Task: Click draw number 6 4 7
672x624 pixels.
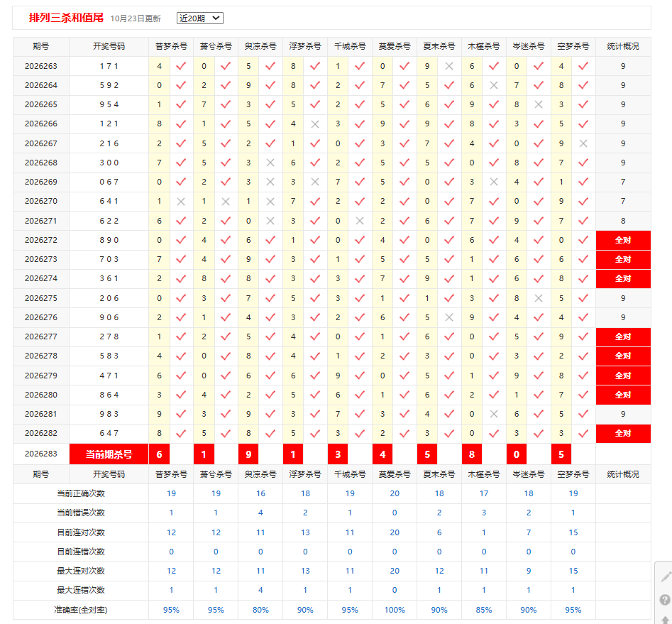Action: (x=109, y=433)
